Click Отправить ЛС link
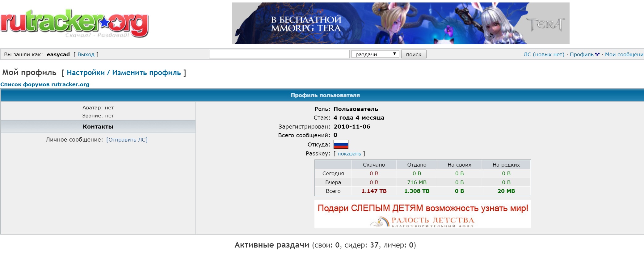644x267 pixels. pyautogui.click(x=127, y=140)
